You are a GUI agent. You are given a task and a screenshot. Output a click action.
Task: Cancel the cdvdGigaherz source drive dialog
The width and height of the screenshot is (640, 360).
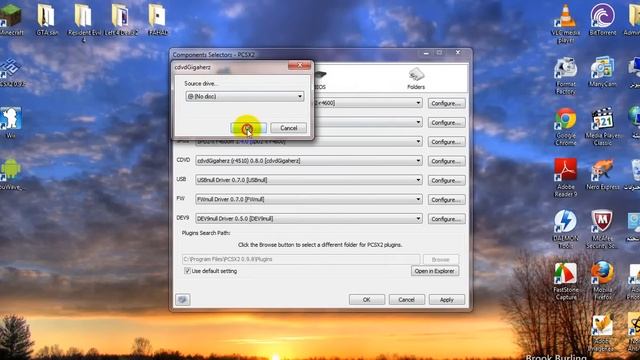289,128
